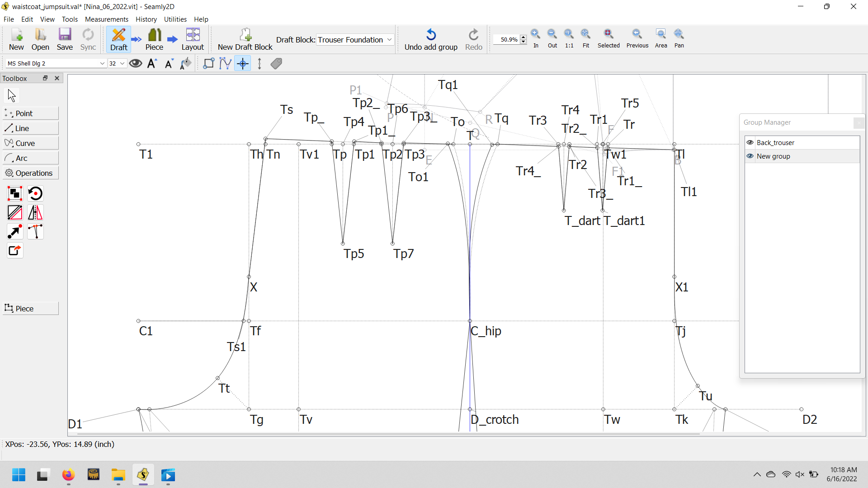Select the True Darts tool

tap(35, 231)
